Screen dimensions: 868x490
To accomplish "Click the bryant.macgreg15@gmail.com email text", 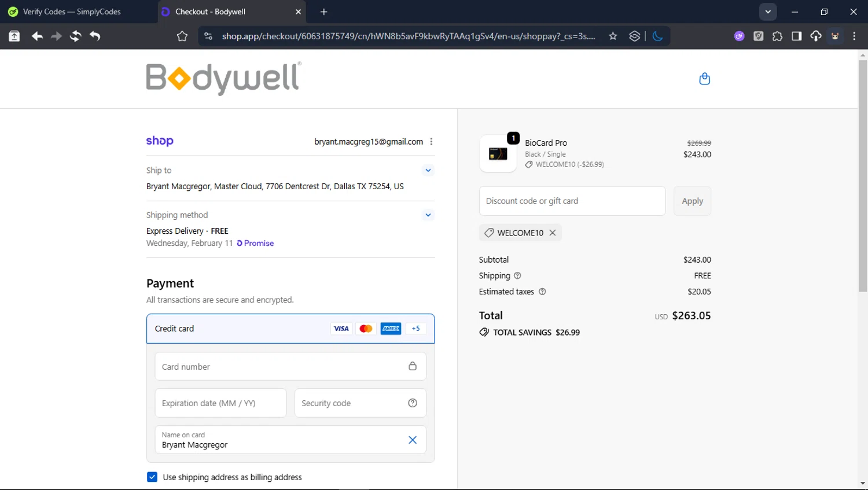I will click(369, 142).
